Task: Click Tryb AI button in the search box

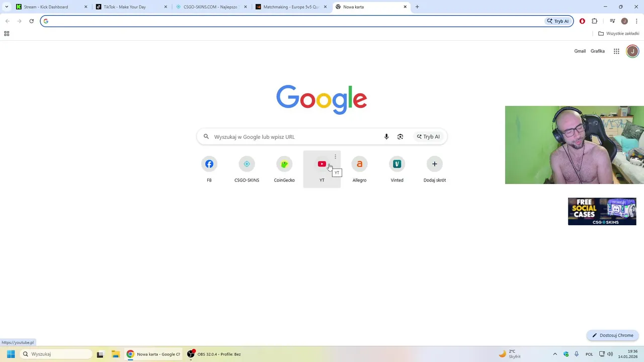Action: (x=428, y=137)
